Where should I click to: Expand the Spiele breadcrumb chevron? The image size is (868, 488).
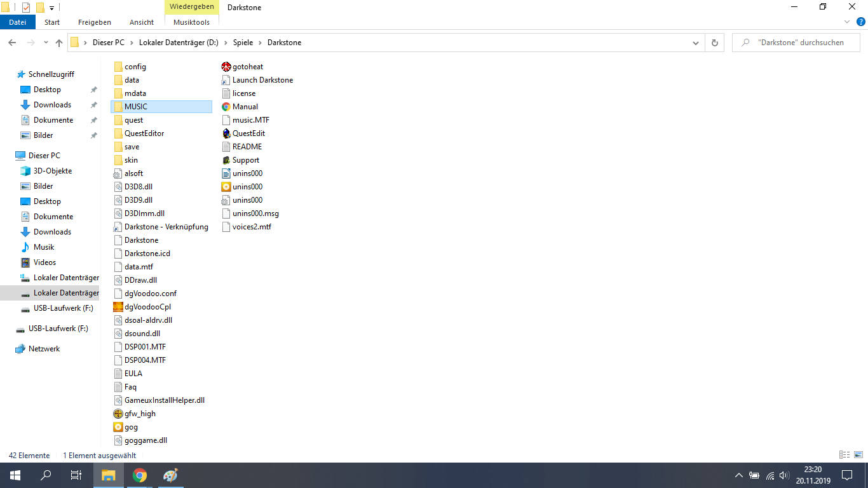(x=260, y=43)
